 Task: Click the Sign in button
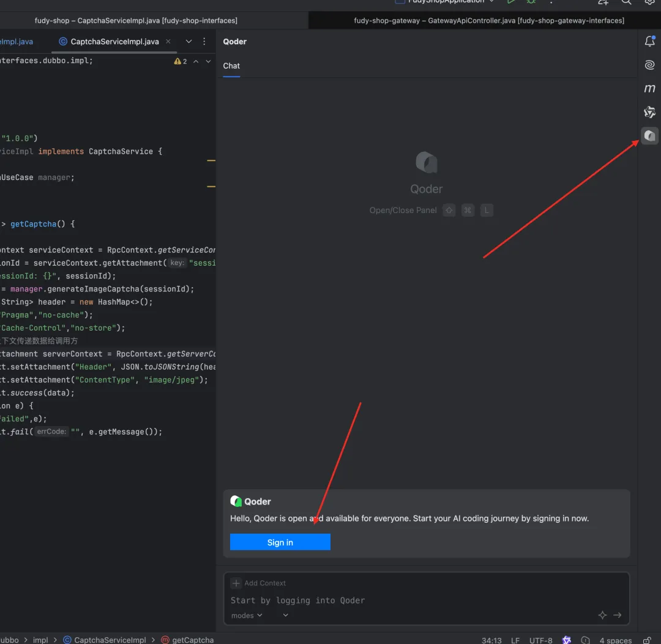point(280,542)
